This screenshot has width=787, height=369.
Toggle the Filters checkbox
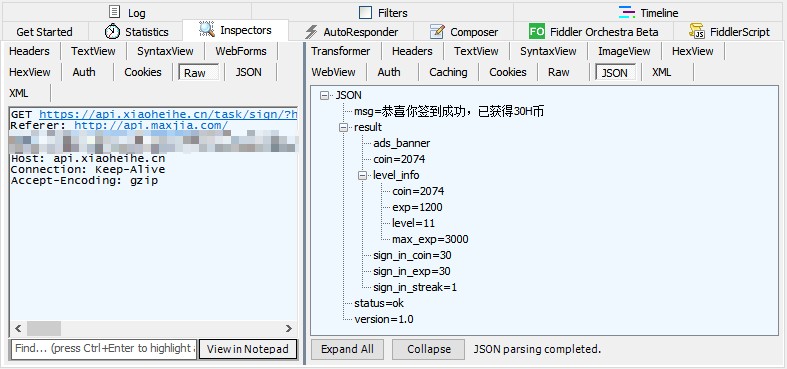point(366,13)
